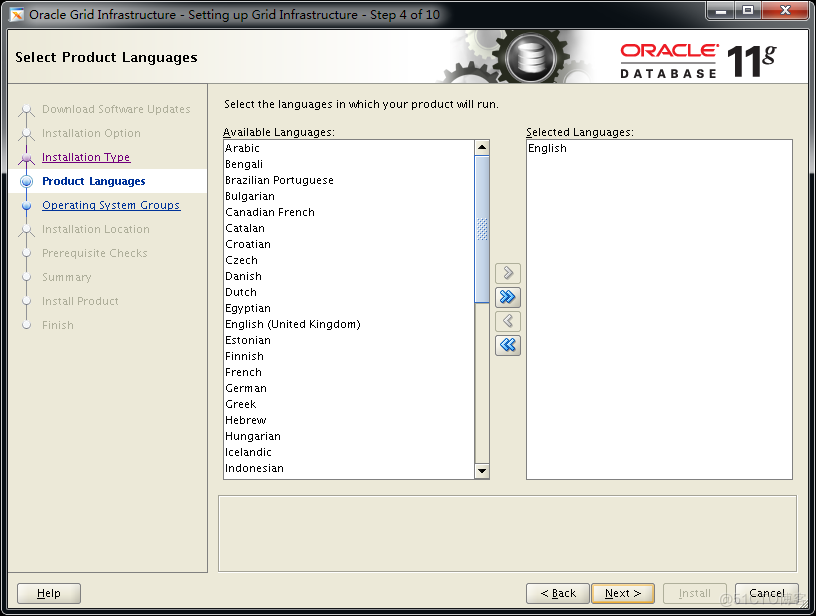The width and height of the screenshot is (816, 616).
Task: Select Finnish in Available Languages
Action: [349, 356]
